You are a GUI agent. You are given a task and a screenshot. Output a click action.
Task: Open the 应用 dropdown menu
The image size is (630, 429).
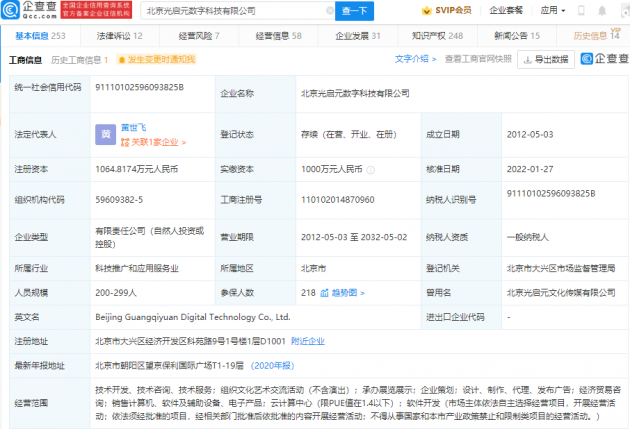click(x=553, y=10)
